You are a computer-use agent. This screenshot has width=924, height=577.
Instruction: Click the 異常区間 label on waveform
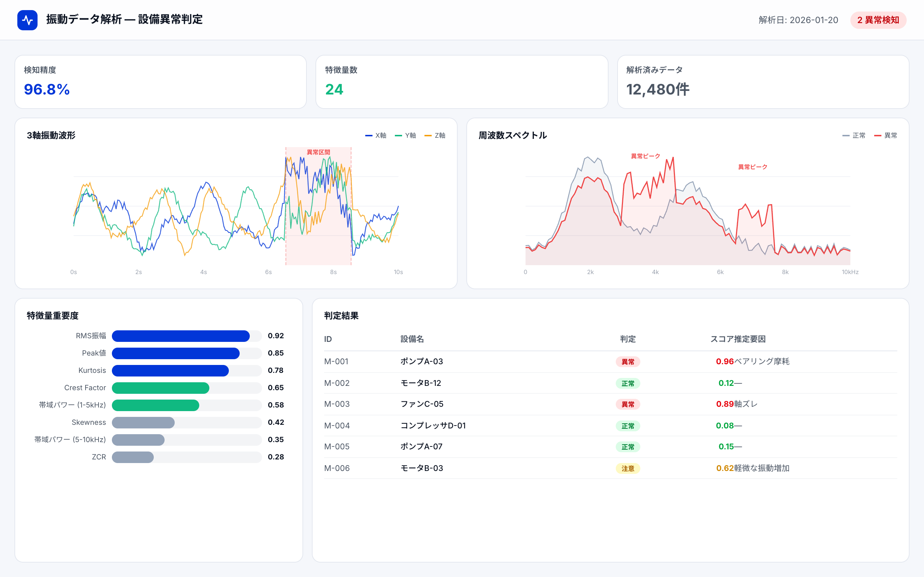coord(318,152)
